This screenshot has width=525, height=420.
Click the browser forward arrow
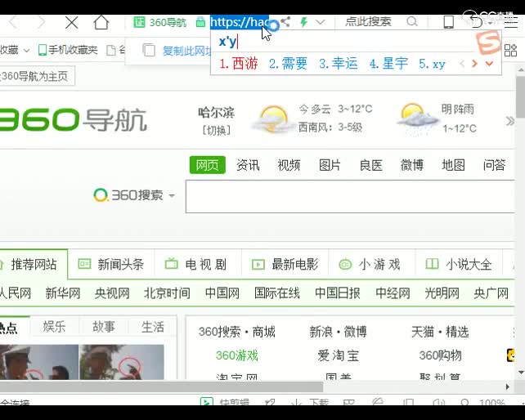click(x=41, y=22)
